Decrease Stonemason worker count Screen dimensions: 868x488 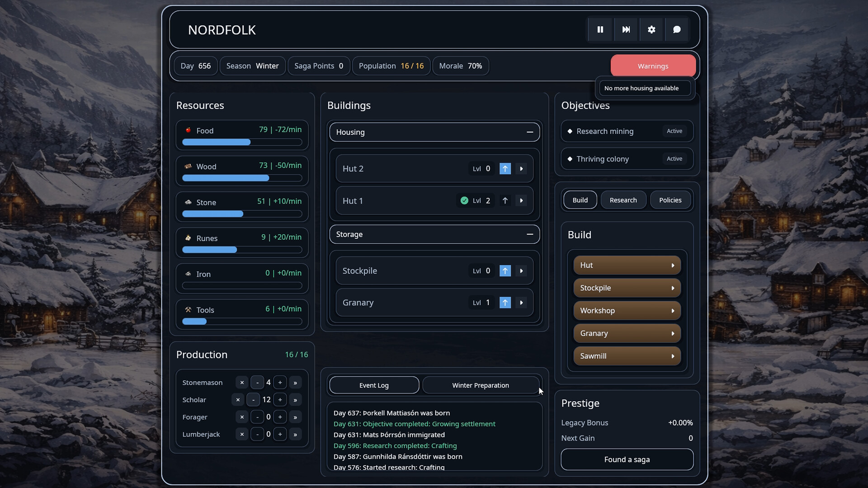[x=257, y=383]
